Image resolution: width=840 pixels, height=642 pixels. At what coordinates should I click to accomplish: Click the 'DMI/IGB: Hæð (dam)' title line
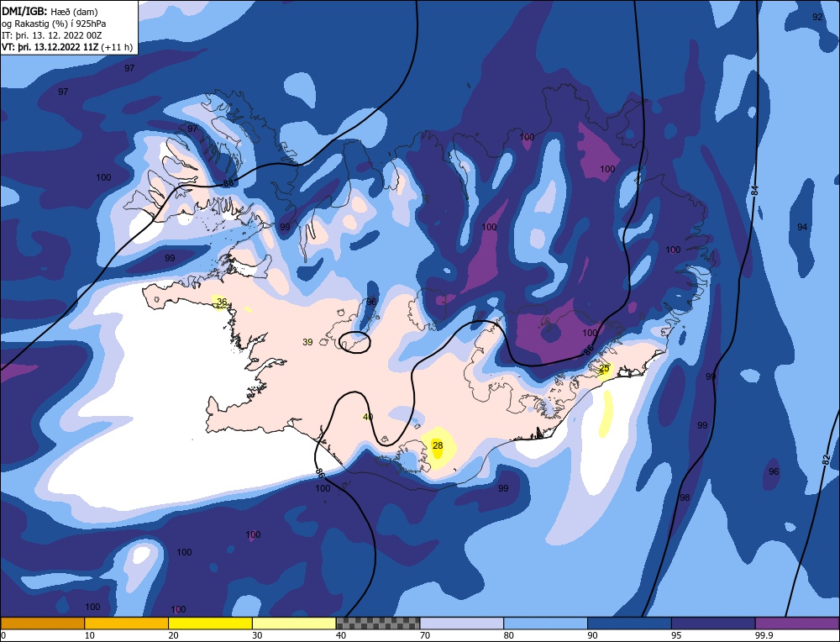point(50,11)
